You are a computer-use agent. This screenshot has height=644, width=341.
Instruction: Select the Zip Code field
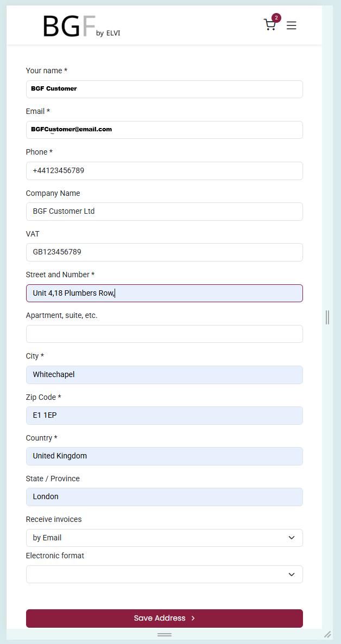[x=164, y=416]
